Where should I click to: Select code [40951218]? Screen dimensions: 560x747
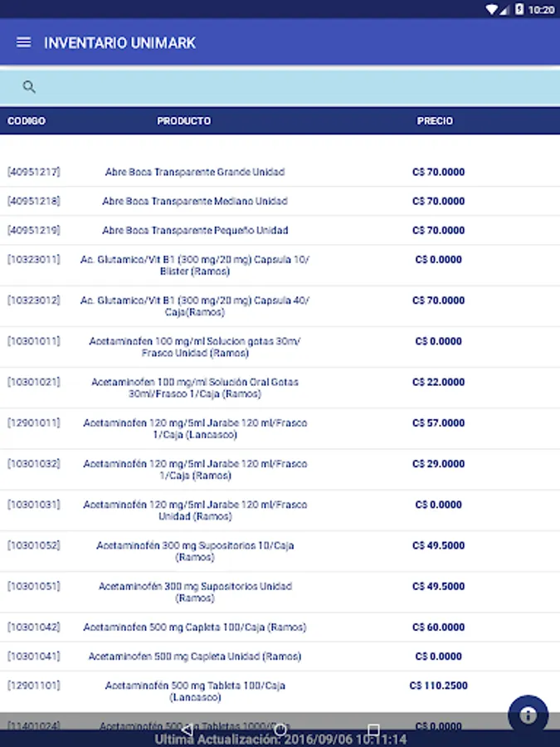coord(34,201)
